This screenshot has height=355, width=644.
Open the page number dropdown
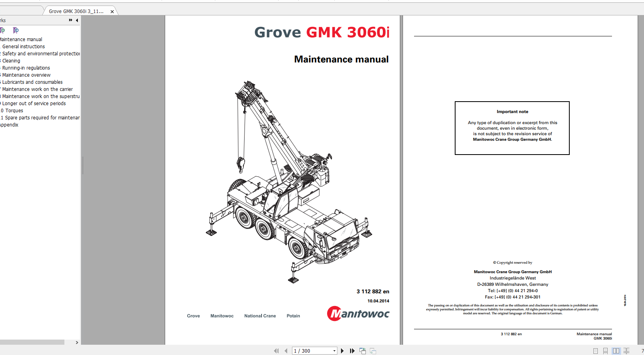334,351
